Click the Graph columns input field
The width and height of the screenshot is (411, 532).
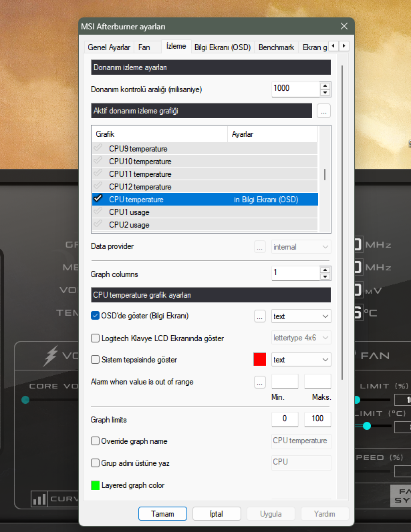pyautogui.click(x=295, y=273)
